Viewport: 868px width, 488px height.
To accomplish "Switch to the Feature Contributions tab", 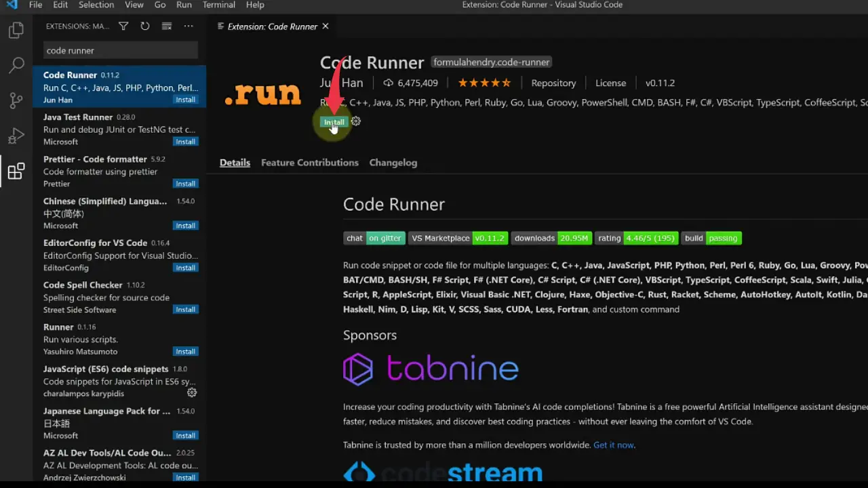I will [x=310, y=163].
